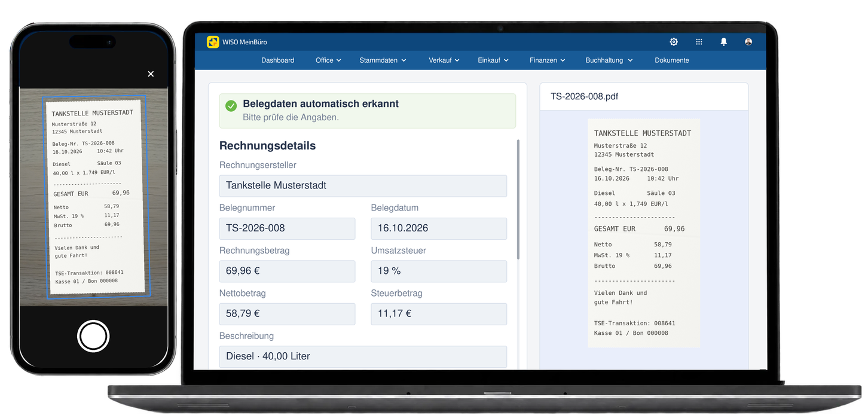The width and height of the screenshot is (868, 418).
Task: Click the Steuerbetrag field 11,17 €
Action: [439, 314]
